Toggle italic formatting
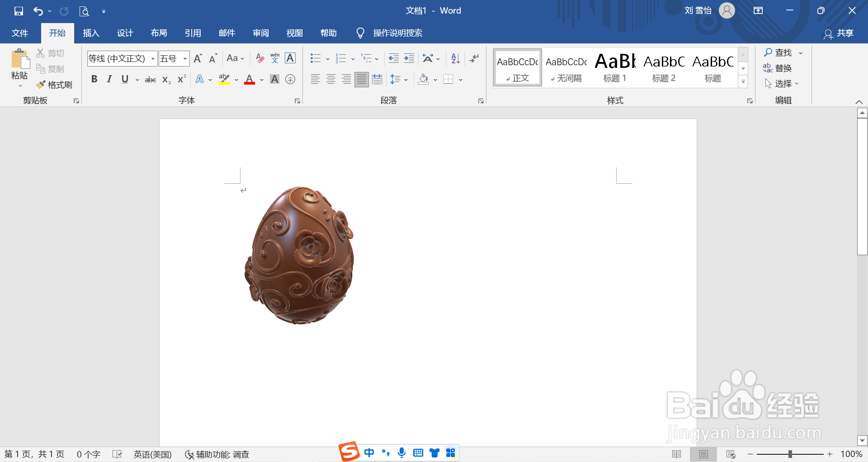868x462 pixels. (x=108, y=79)
